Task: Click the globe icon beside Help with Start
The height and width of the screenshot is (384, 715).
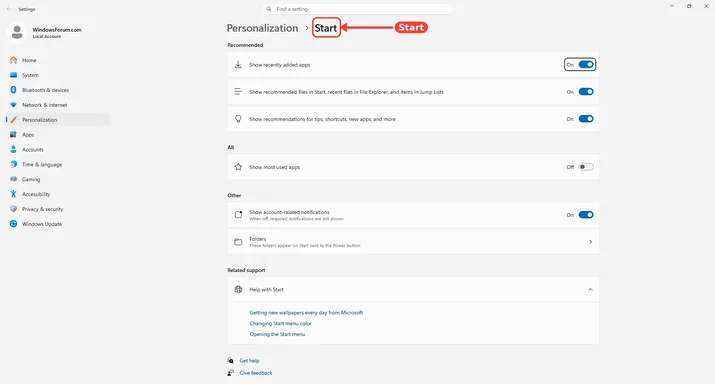Action: [238, 289]
